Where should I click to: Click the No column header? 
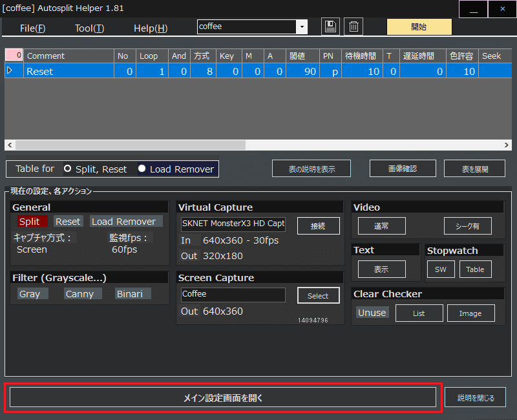tap(125, 56)
